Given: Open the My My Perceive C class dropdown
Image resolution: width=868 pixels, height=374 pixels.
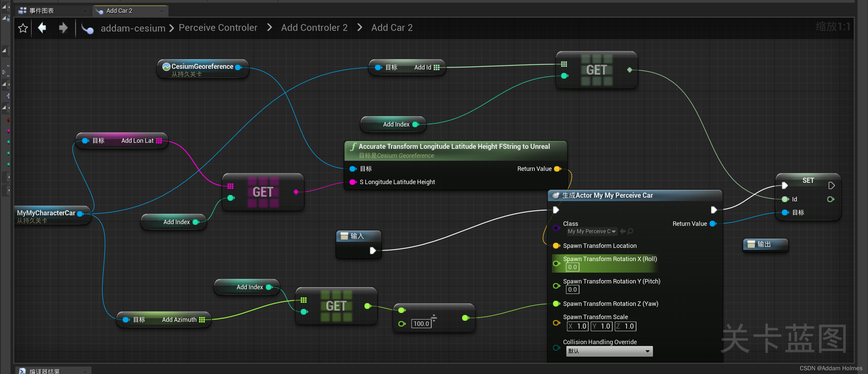Looking at the screenshot, I should pos(592,231).
